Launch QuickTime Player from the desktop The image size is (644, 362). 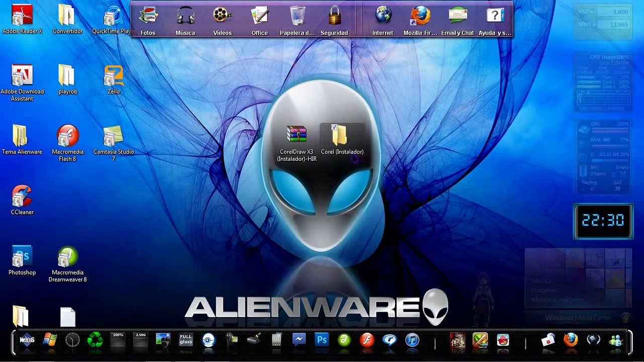pos(114,20)
